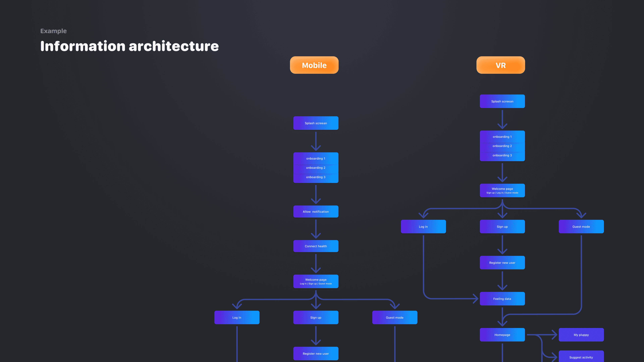The height and width of the screenshot is (362, 644).
Task: Click the VR onboarding 3 block
Action: [x=502, y=155]
